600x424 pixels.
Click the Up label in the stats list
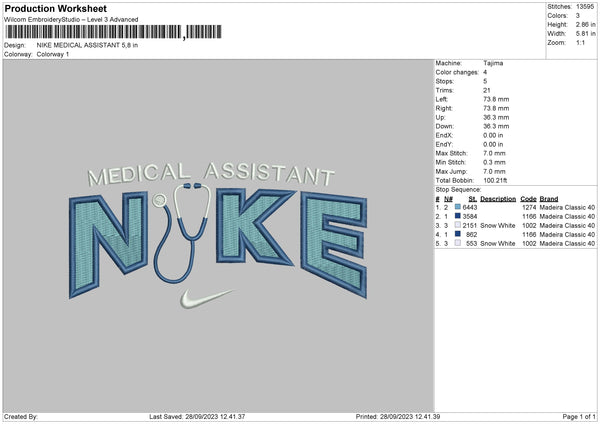pos(440,117)
